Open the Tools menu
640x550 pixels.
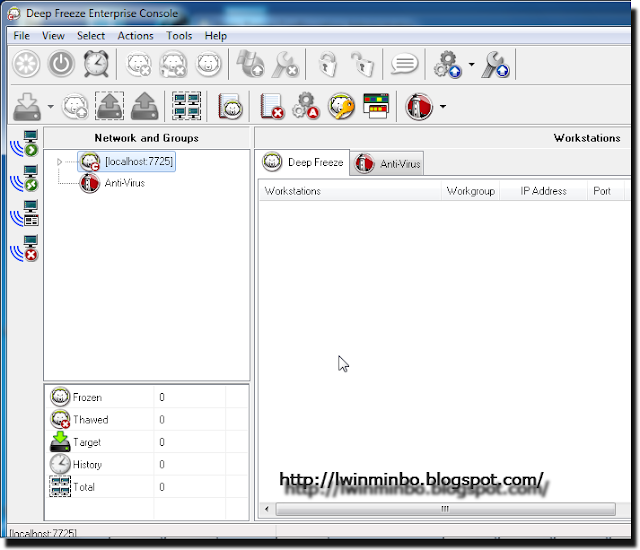(x=179, y=36)
